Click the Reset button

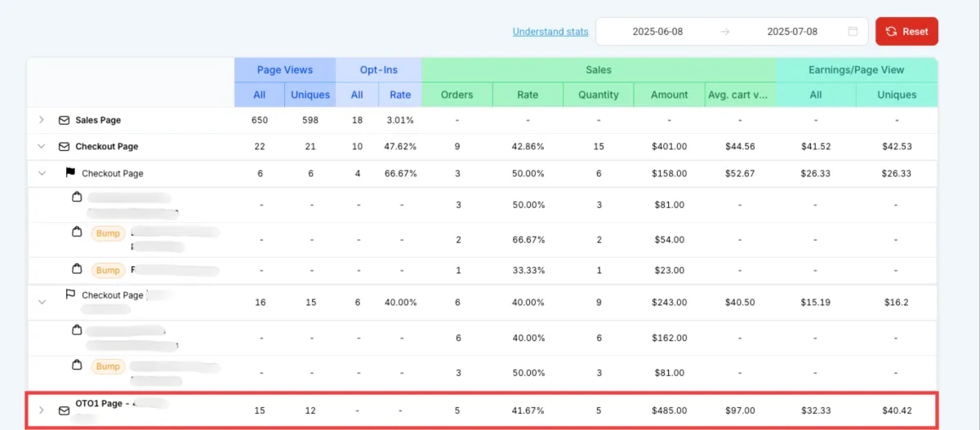(906, 32)
